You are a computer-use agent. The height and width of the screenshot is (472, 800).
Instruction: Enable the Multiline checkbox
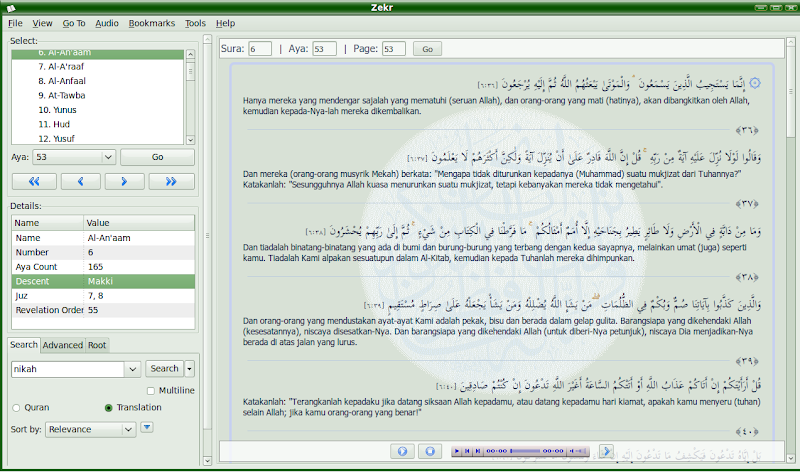tap(151, 391)
